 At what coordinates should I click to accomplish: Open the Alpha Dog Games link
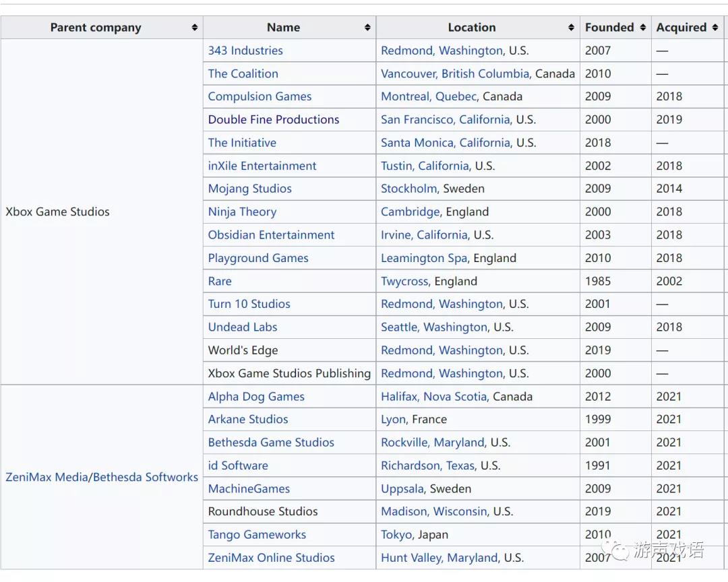tap(256, 397)
